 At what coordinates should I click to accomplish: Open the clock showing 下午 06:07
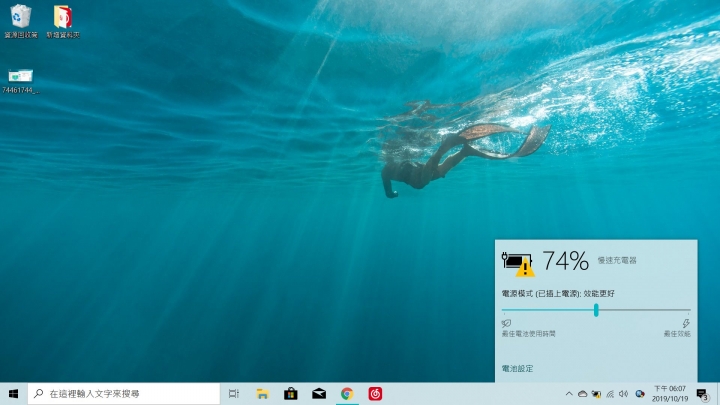pyautogui.click(x=670, y=394)
